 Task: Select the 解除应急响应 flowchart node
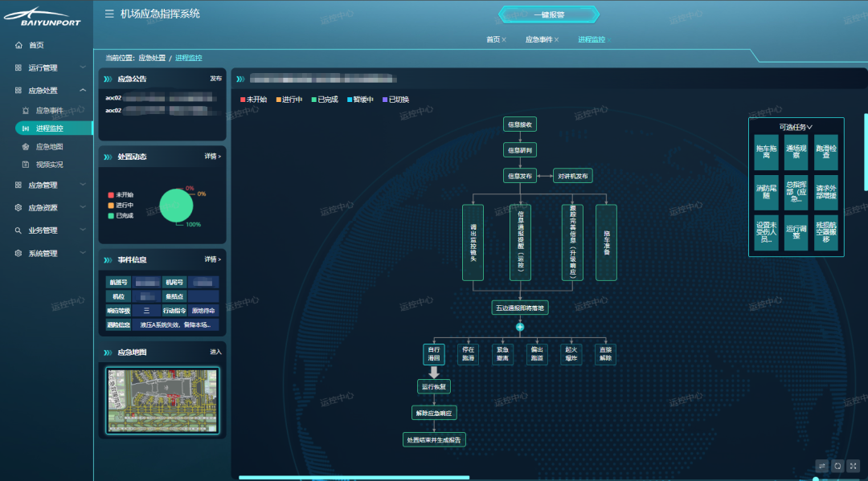[x=434, y=413]
